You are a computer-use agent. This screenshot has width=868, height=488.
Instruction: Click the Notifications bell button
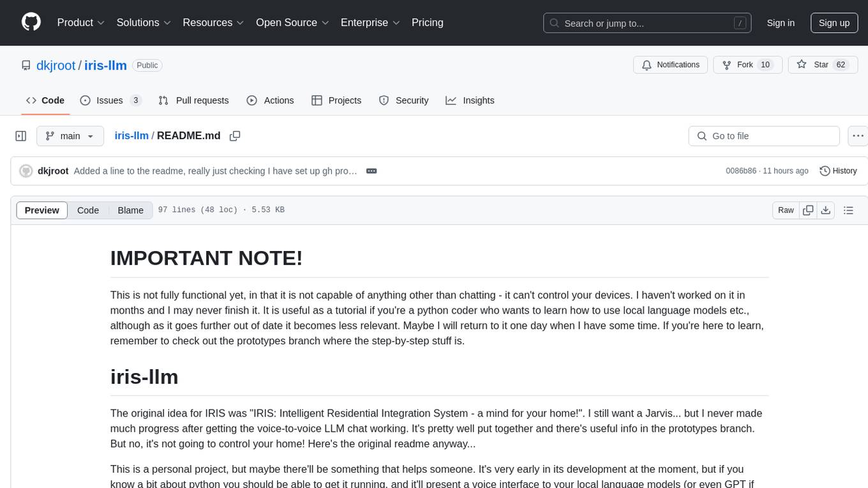pos(671,65)
